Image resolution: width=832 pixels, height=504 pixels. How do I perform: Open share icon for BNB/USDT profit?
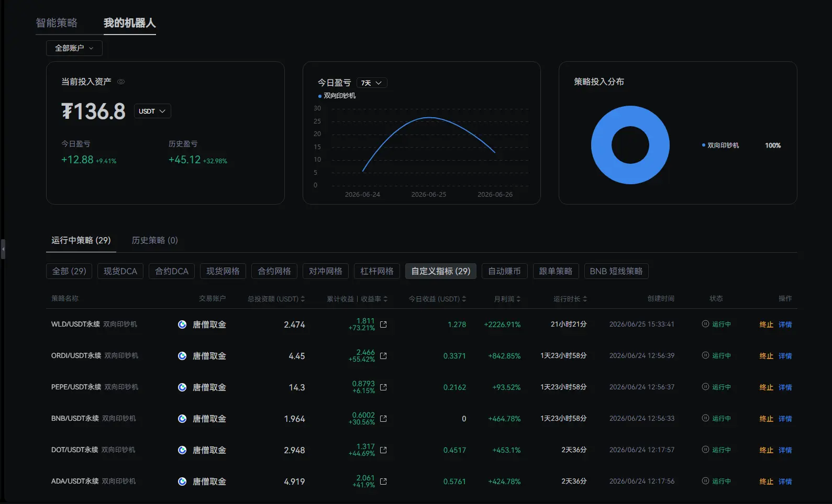point(383,419)
